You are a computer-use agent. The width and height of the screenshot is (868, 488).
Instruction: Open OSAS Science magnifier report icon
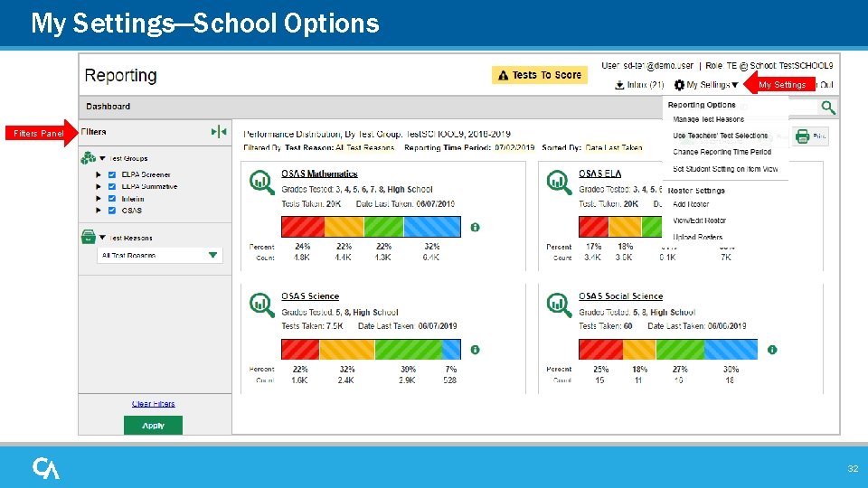(x=262, y=305)
